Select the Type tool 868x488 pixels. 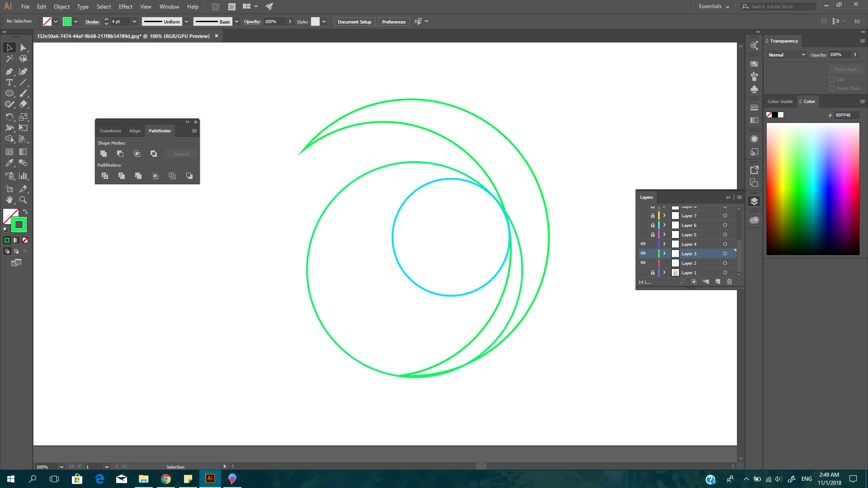(9, 82)
